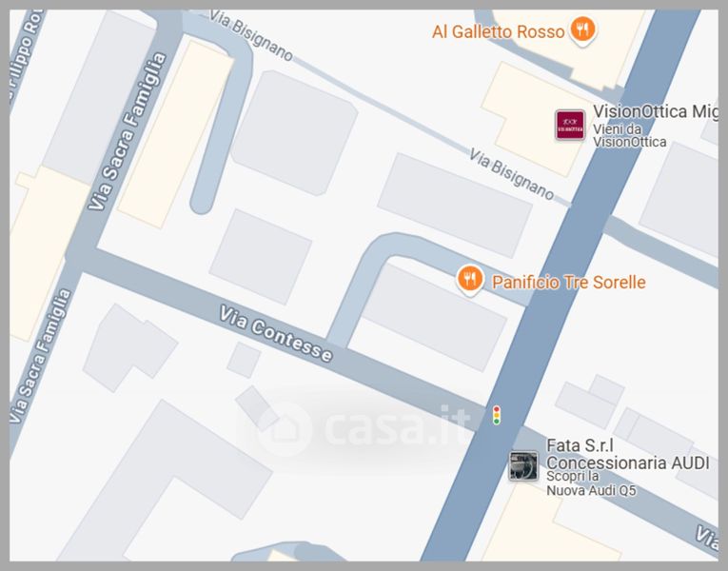The width and height of the screenshot is (728, 571).
Task: Click the casa.it house logo watermark
Action: [284, 430]
